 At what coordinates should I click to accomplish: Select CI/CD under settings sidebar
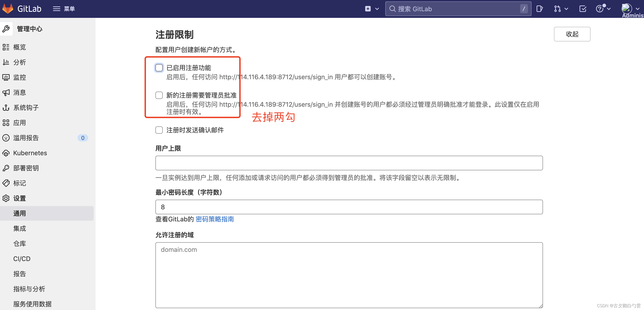22,259
